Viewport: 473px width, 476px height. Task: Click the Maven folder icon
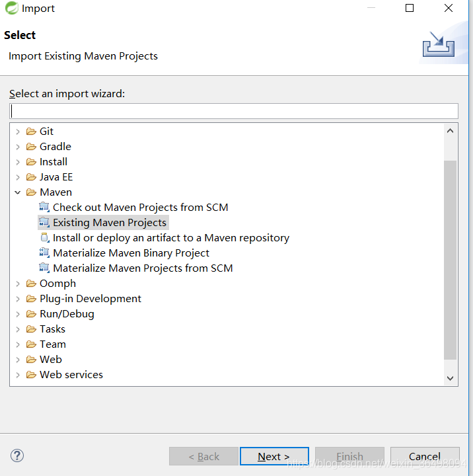point(31,192)
